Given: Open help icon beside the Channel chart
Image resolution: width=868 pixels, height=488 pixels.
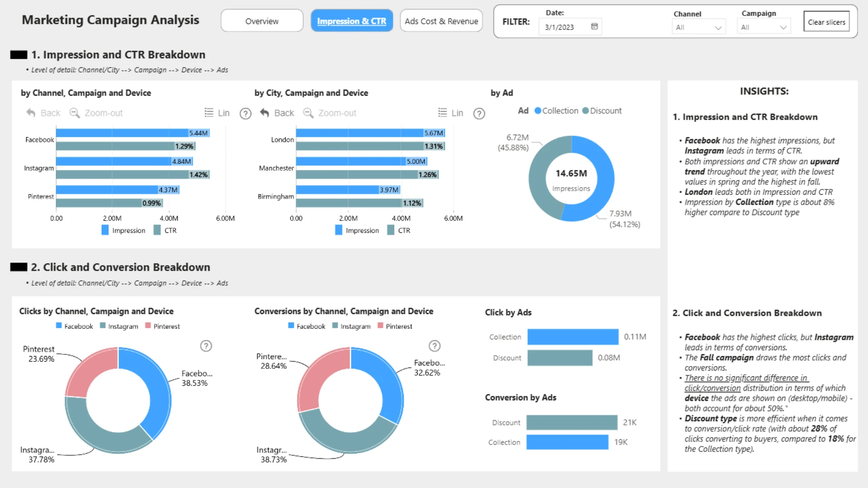Looking at the screenshot, I should [245, 113].
